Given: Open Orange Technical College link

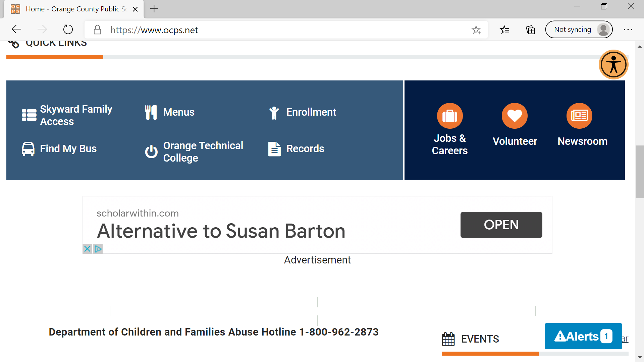Looking at the screenshot, I should tap(203, 152).
